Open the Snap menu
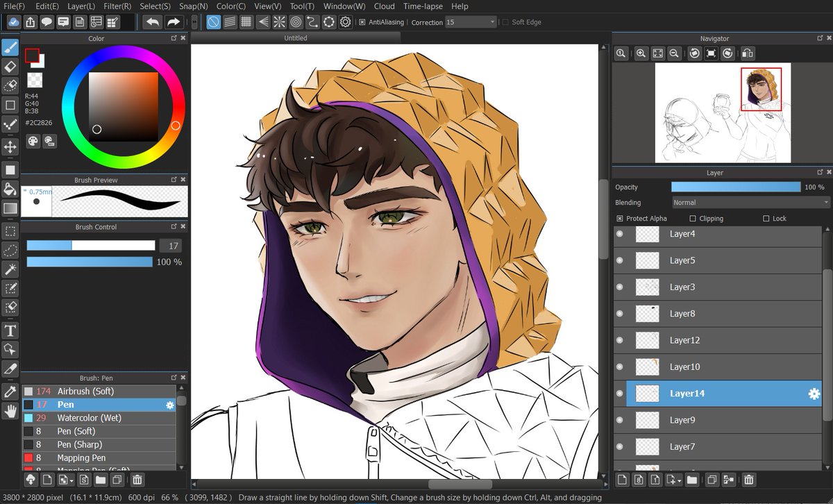 point(193,6)
